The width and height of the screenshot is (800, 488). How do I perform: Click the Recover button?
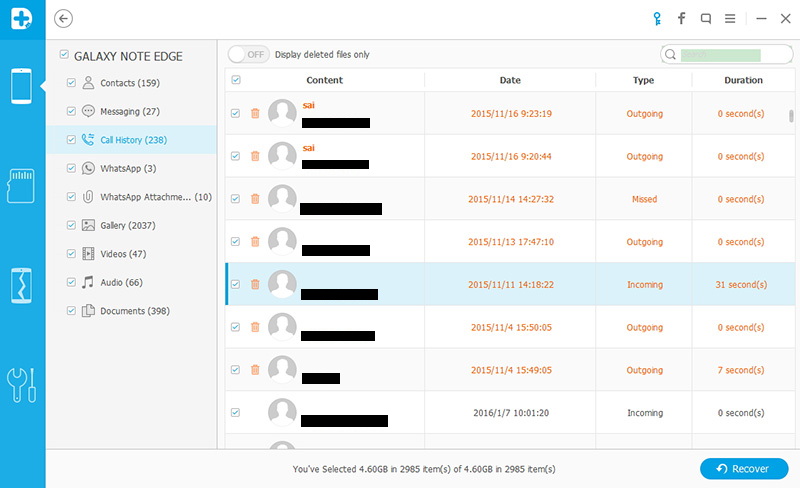[744, 469]
